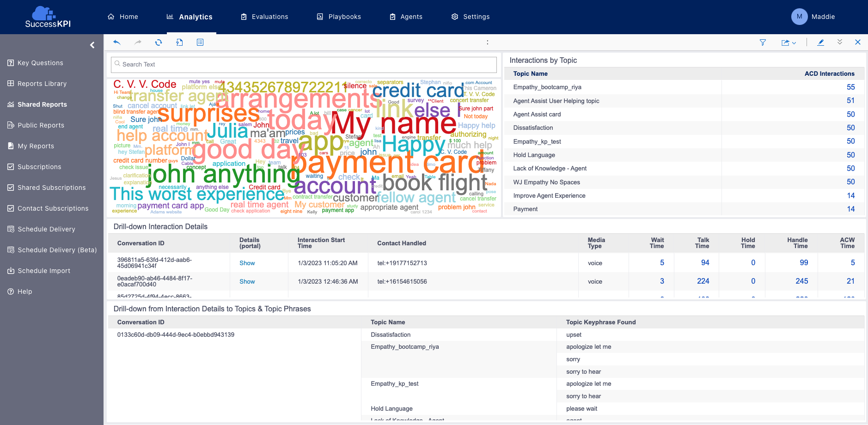
Task: Open the filter funnel icon
Action: pyautogui.click(x=763, y=42)
